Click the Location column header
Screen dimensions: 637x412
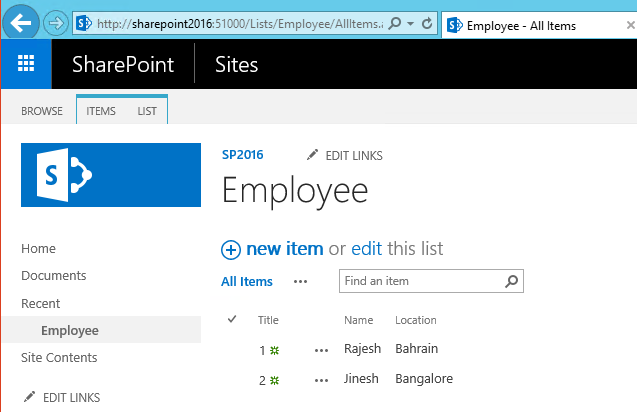tap(415, 320)
